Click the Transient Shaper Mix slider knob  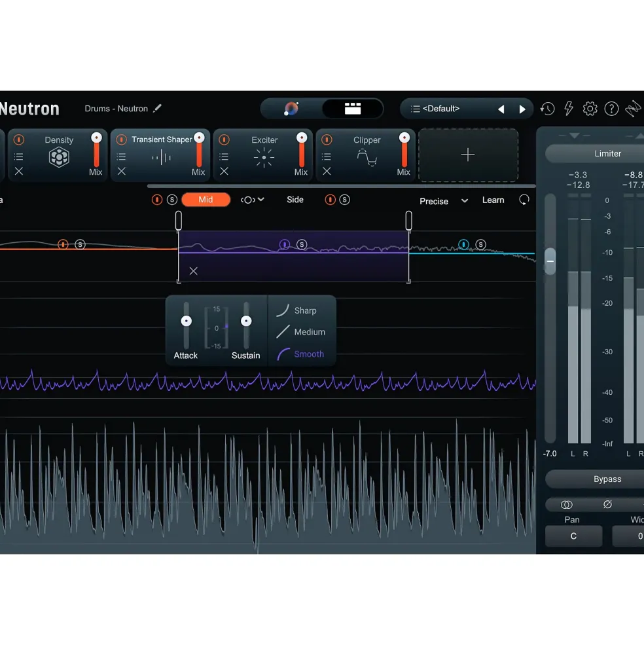(199, 138)
